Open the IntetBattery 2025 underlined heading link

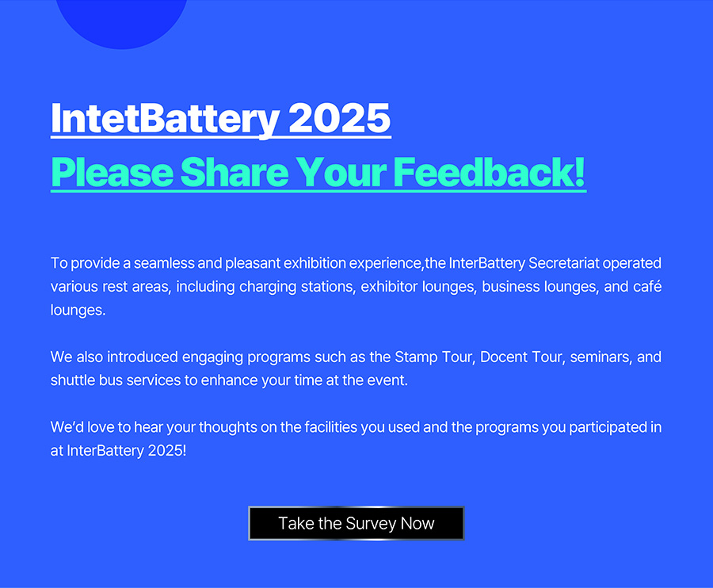(221, 118)
